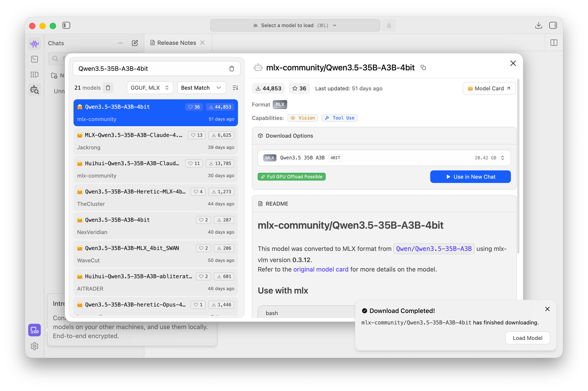Click the Last updated: 51 days ago text
This screenshot has width=588, height=391.
coord(349,88)
